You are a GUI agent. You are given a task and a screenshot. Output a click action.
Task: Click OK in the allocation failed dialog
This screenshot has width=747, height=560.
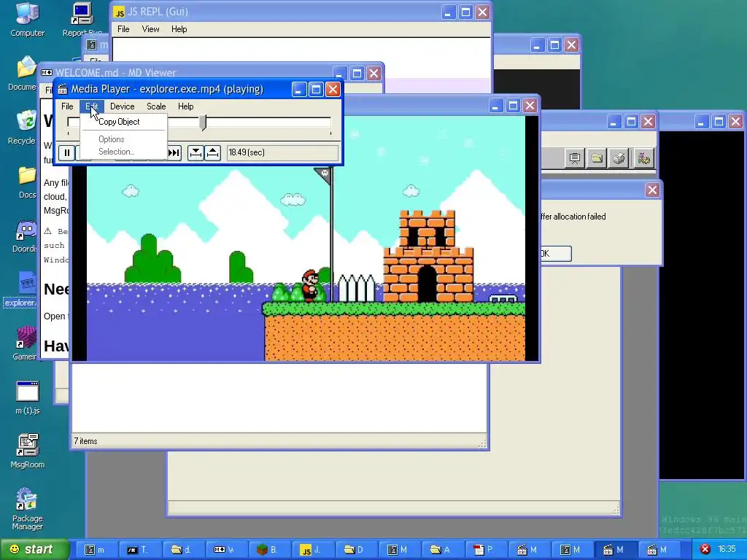click(x=555, y=254)
